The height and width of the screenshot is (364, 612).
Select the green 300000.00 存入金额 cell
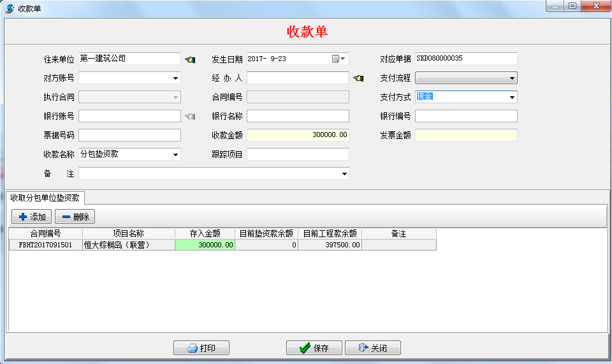tap(205, 245)
